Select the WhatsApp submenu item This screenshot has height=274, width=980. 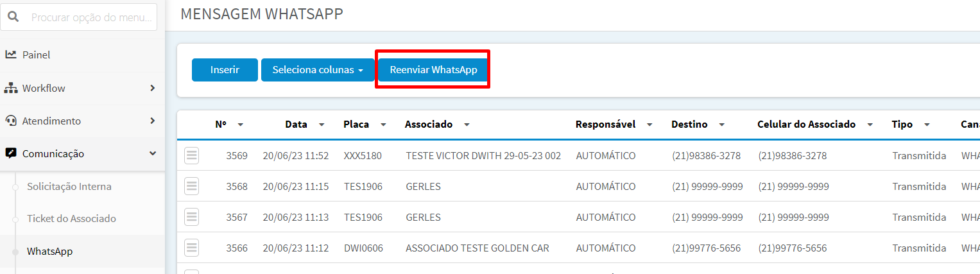(49, 252)
